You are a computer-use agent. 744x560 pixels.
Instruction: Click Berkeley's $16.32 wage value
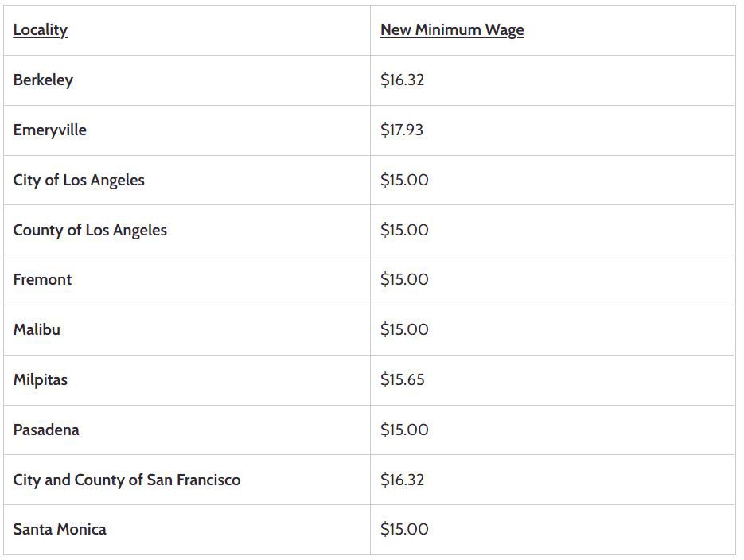point(402,80)
